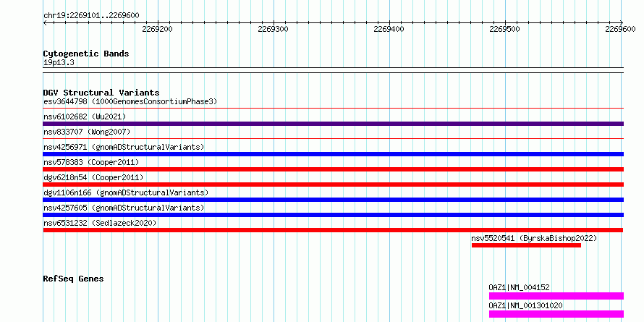The width and height of the screenshot is (644, 322).
Task: Open nsv4257605 gnomAD variant label
Action: (124, 208)
